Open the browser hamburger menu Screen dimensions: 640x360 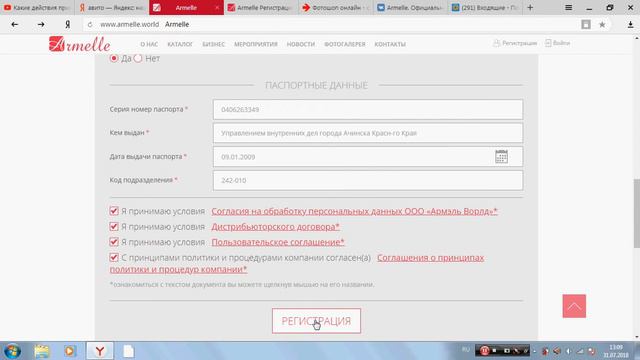point(568,7)
